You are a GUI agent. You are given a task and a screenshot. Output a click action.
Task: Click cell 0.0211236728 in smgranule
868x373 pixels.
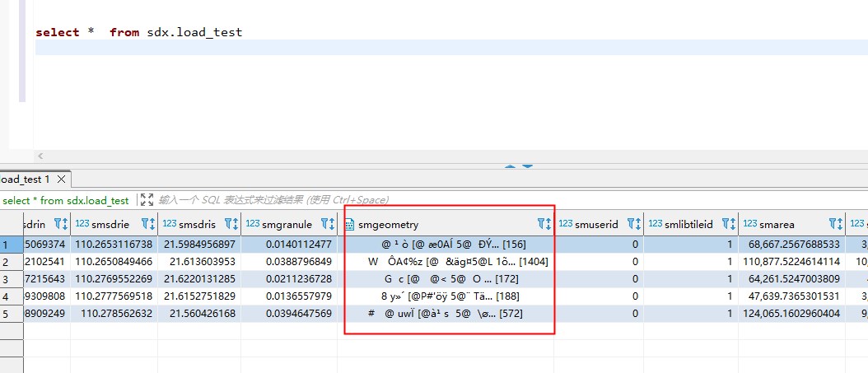pos(289,278)
